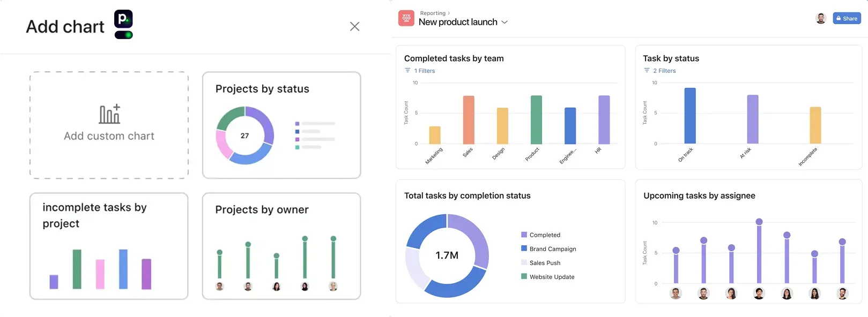This screenshot has height=317, width=868.
Task: Pick the Projects by owner chart template
Action: point(281,246)
